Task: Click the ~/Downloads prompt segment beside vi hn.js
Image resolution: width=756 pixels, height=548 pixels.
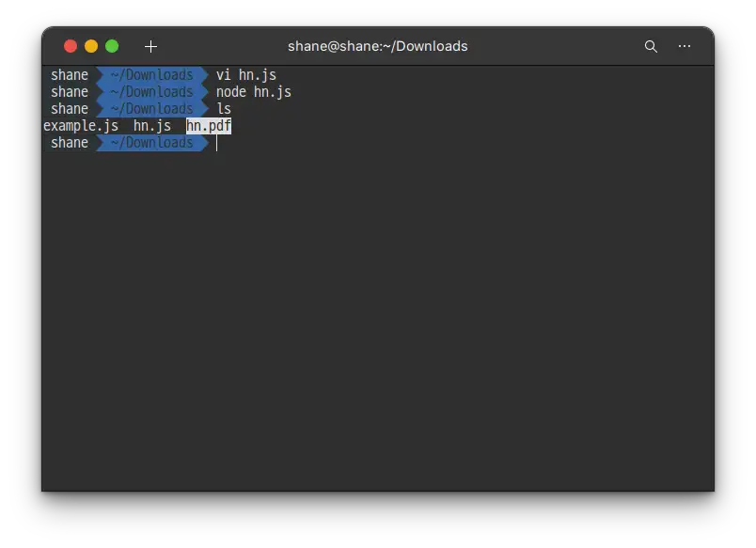Action: (152, 75)
